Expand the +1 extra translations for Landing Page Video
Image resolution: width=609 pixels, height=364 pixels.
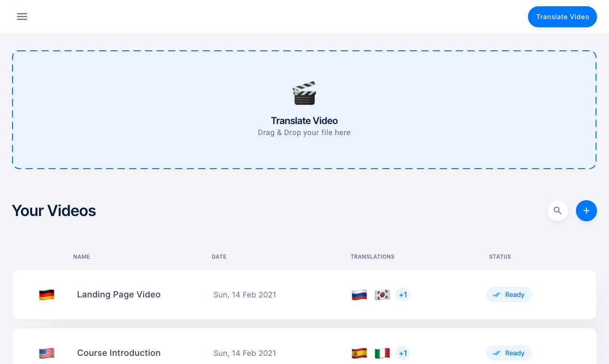(x=403, y=295)
